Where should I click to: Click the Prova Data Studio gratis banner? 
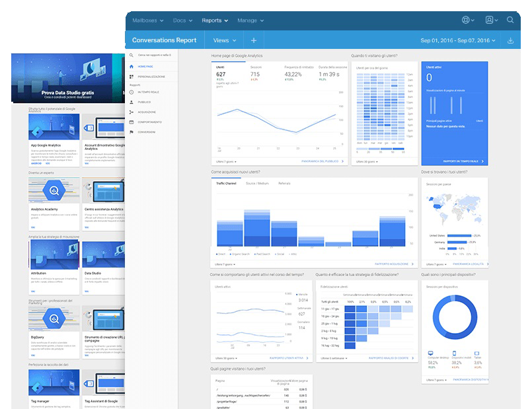click(x=68, y=78)
